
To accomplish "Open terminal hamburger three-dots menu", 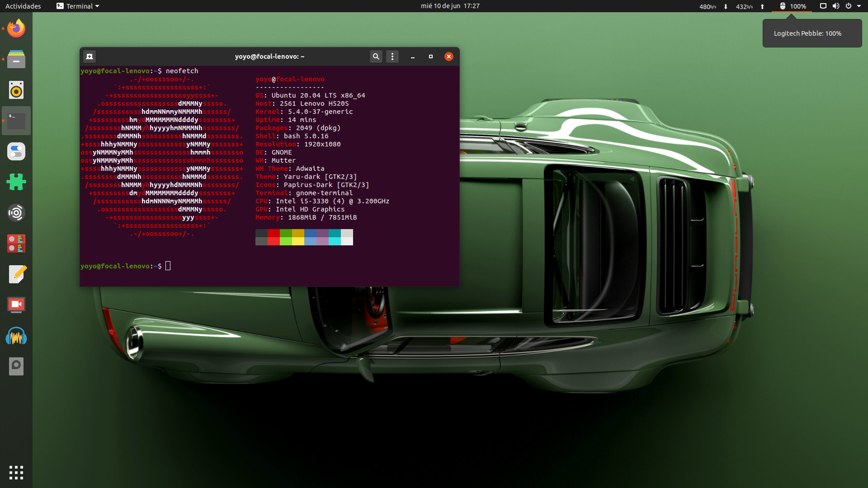I will click(392, 56).
